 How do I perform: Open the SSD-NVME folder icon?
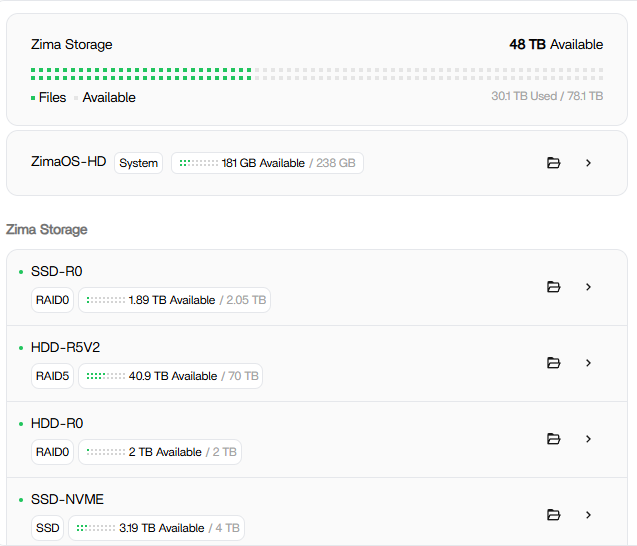553,515
